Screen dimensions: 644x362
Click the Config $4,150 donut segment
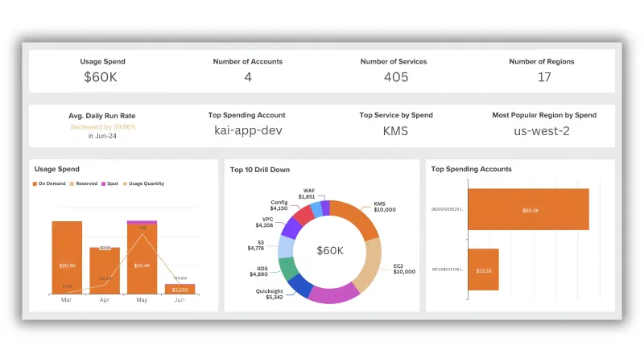click(304, 215)
